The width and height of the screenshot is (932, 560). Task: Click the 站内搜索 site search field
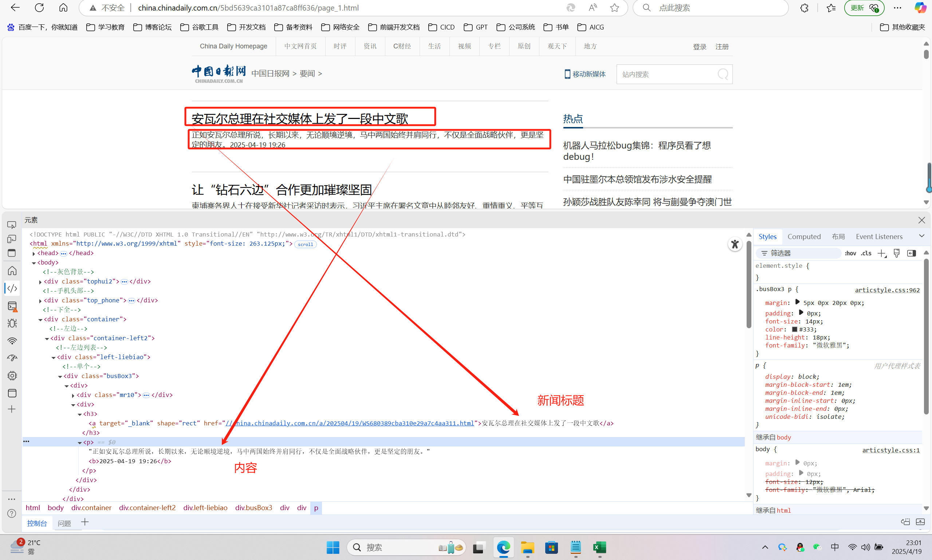click(666, 74)
